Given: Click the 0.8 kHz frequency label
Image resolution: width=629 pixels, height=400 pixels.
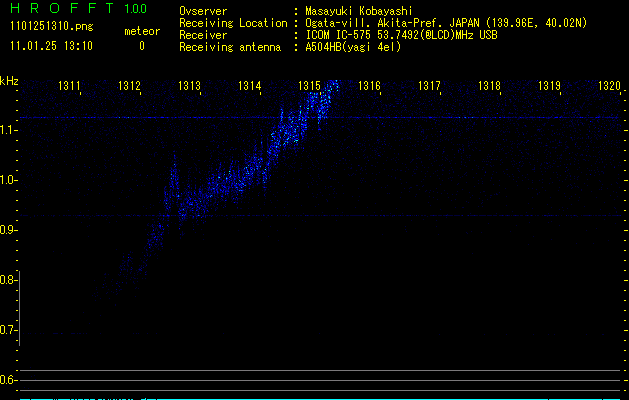Looking at the screenshot, I should (7, 280).
